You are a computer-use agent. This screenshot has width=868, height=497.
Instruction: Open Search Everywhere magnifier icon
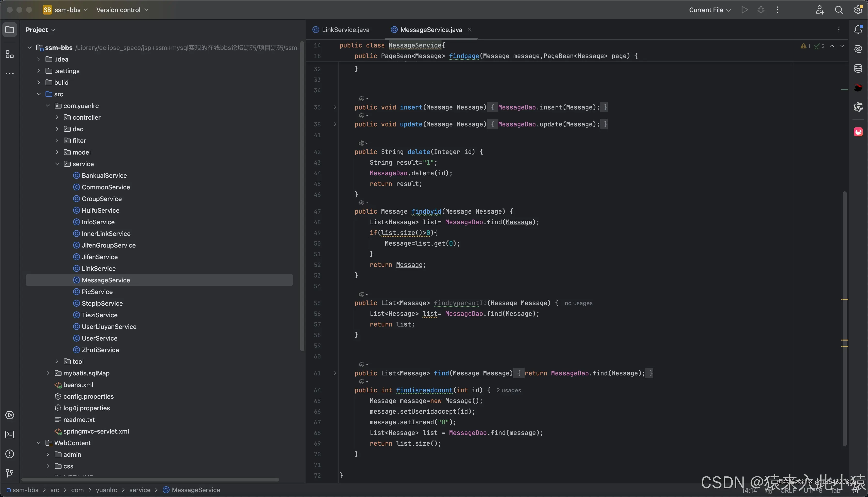pyautogui.click(x=839, y=10)
